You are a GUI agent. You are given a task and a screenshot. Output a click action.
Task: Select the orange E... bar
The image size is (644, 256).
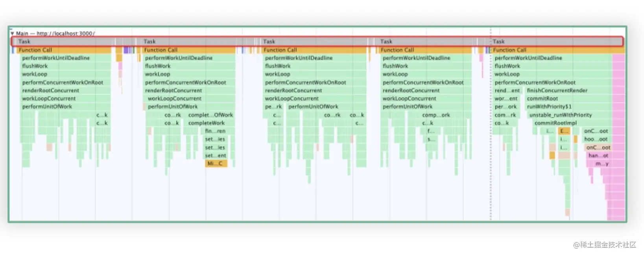click(564, 131)
